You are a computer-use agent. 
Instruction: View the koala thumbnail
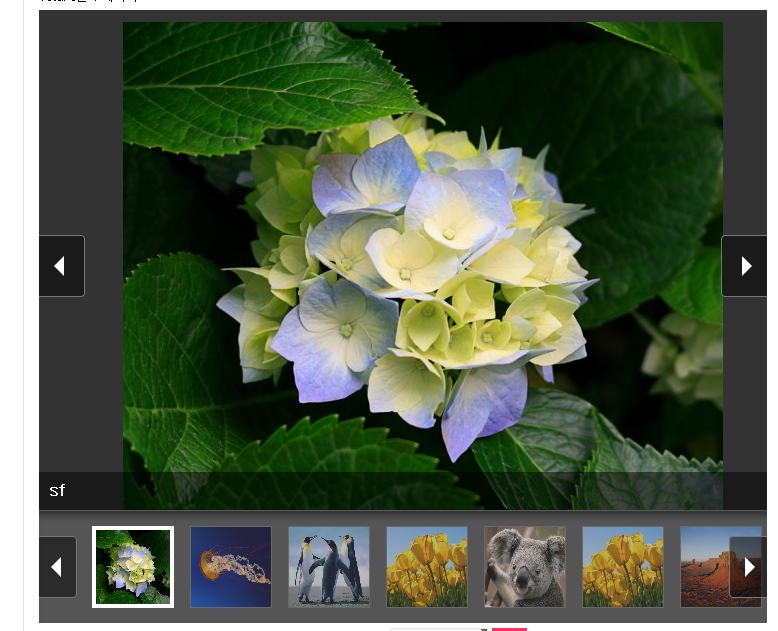(525, 567)
